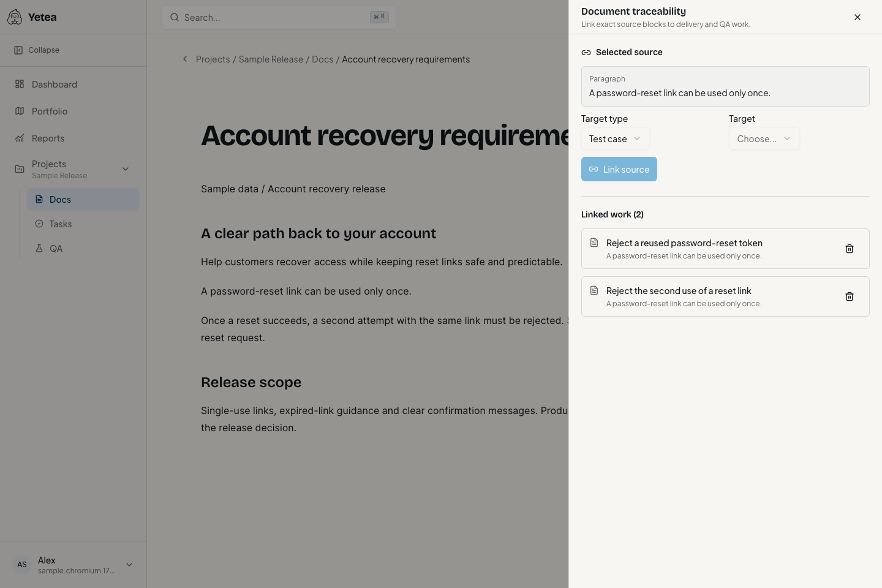
Task: Click the Yetea logo icon
Action: (x=15, y=17)
